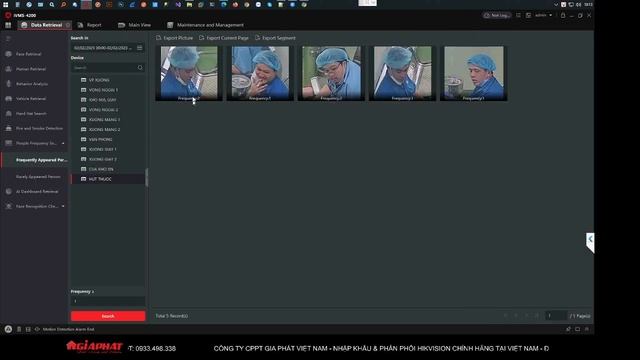The height and width of the screenshot is (360, 640).
Task: Click the alarm icon in status bar
Action: (8, 329)
